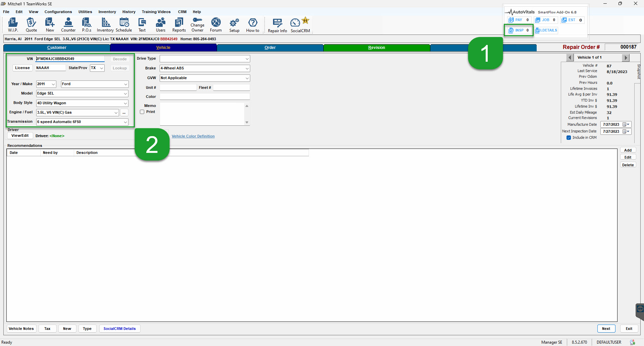This screenshot has height=346, width=644.
Task: Click the Next button
Action: [606, 329]
